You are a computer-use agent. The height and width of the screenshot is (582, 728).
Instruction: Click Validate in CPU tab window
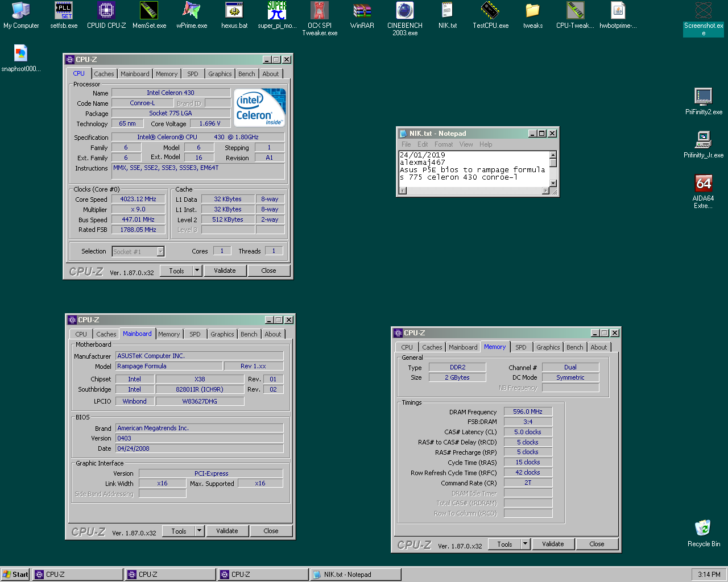pos(225,271)
